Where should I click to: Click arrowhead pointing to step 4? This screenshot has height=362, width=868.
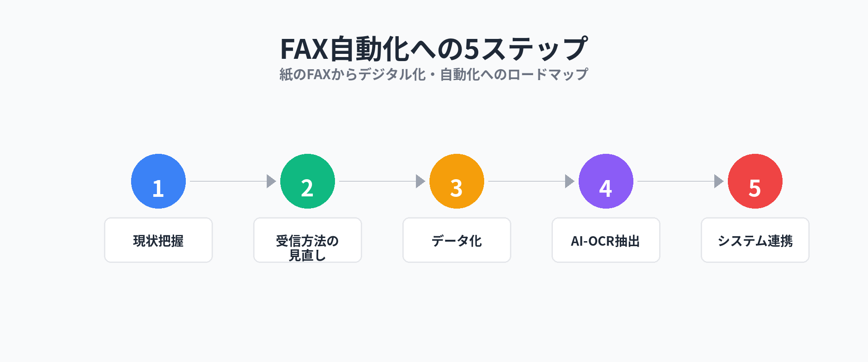[x=569, y=181]
